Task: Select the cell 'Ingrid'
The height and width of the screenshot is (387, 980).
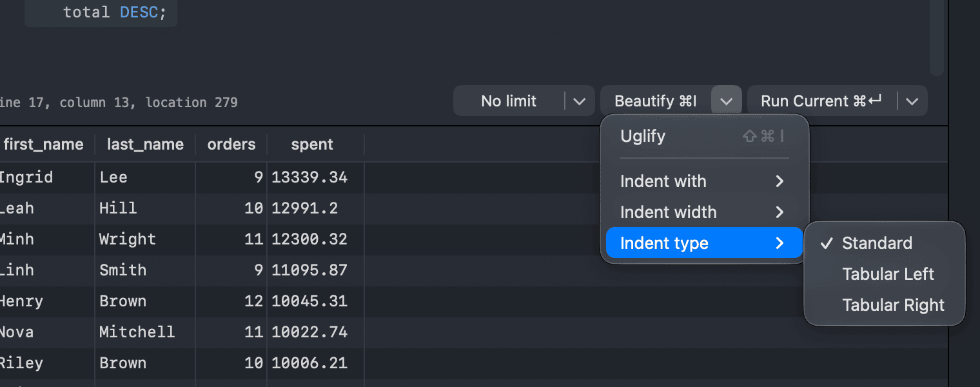Action: point(46,177)
